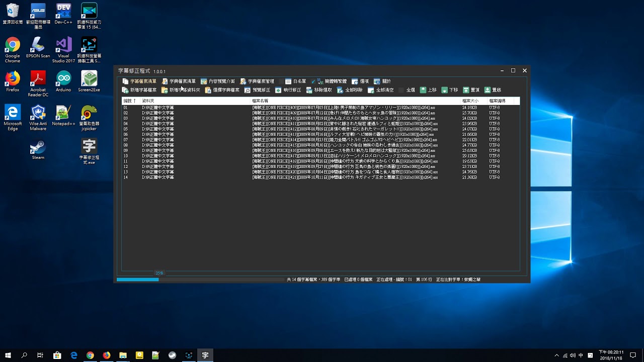This screenshot has height=362, width=644.
Task: Open 字幕修正程式.exe desktop icon
Action: coord(89,152)
